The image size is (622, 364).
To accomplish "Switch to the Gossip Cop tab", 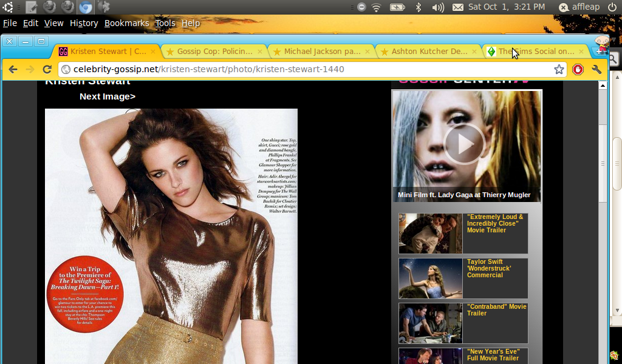I will [214, 52].
